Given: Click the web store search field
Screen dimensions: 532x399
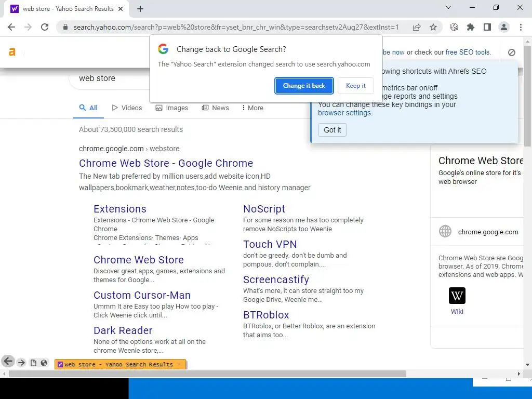Looking at the screenshot, I should click(109, 78).
